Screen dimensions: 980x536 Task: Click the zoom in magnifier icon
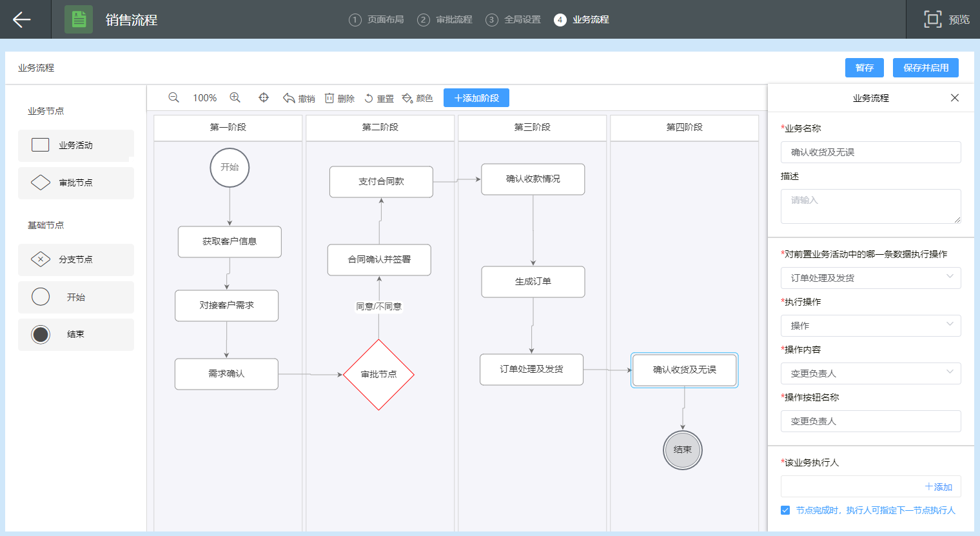(235, 97)
